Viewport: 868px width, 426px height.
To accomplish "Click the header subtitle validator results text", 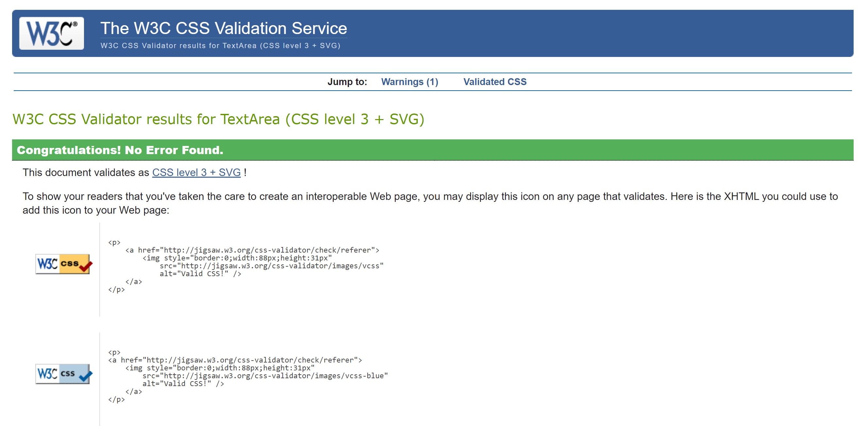I will (x=220, y=45).
